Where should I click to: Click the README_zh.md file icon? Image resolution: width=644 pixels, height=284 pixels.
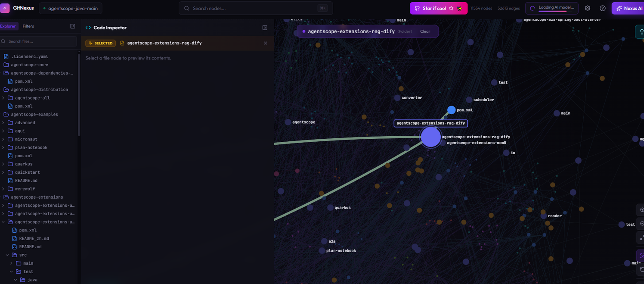(15, 238)
